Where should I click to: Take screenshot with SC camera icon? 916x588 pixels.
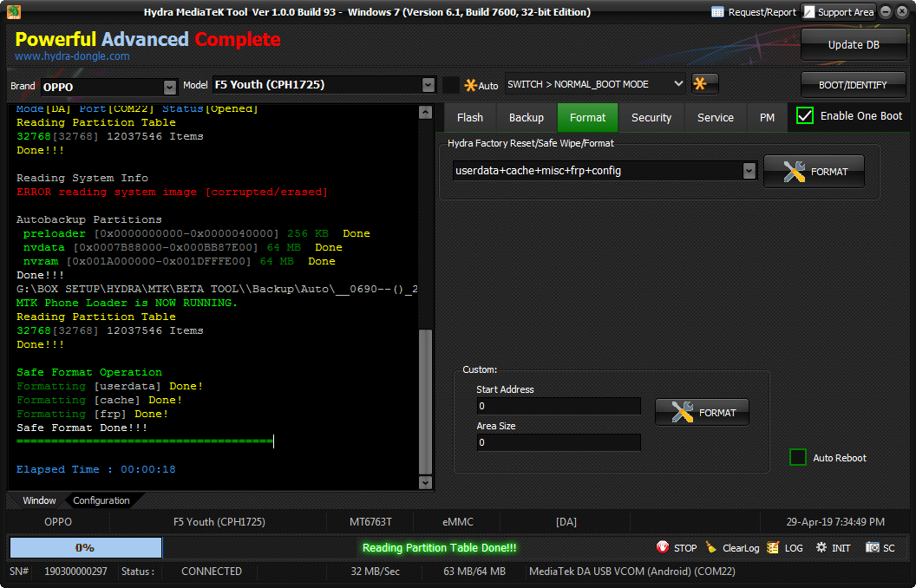[872, 547]
